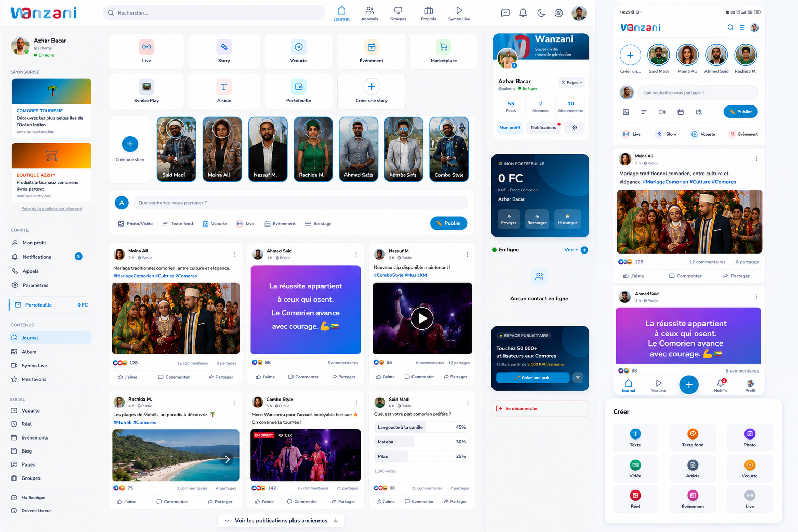Open Mes favoris in the left sidebar
Image resolution: width=798 pixels, height=532 pixels.
tap(34, 379)
